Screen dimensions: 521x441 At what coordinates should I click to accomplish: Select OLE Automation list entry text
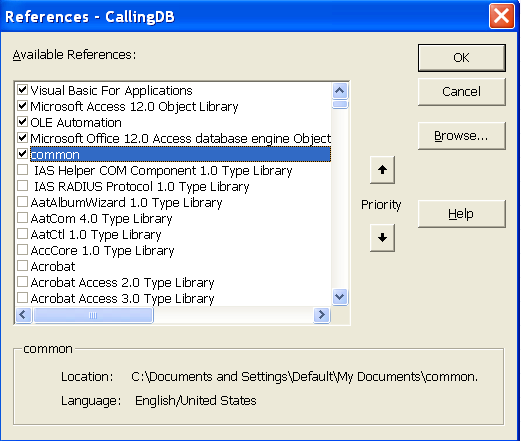coord(76,123)
